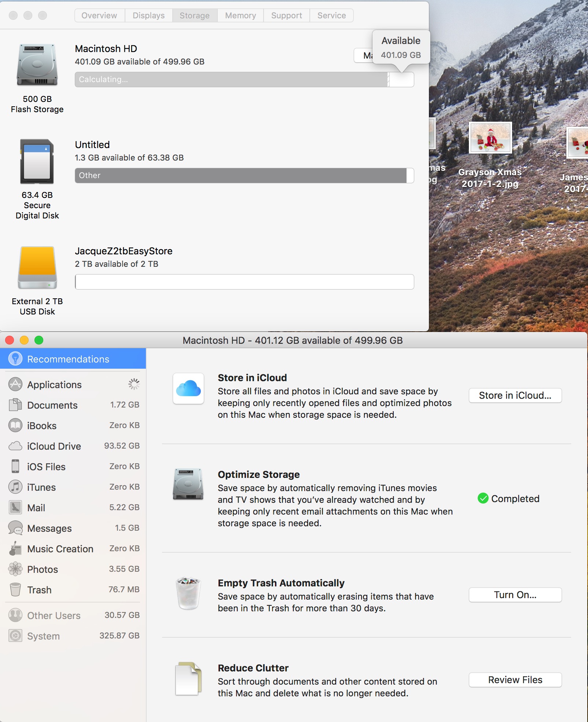The width and height of the screenshot is (588, 722).
Task: Click the Macintosh HD storage bar
Action: pyautogui.click(x=245, y=80)
